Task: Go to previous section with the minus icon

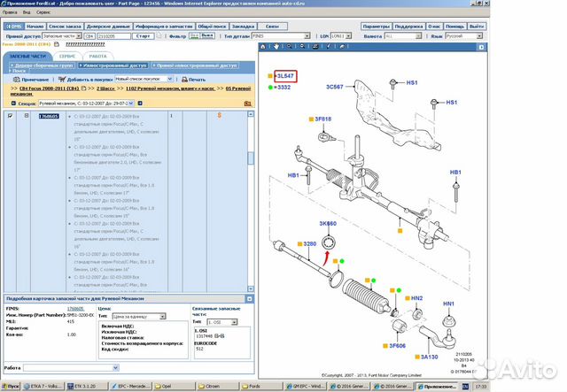Action: click(13, 104)
